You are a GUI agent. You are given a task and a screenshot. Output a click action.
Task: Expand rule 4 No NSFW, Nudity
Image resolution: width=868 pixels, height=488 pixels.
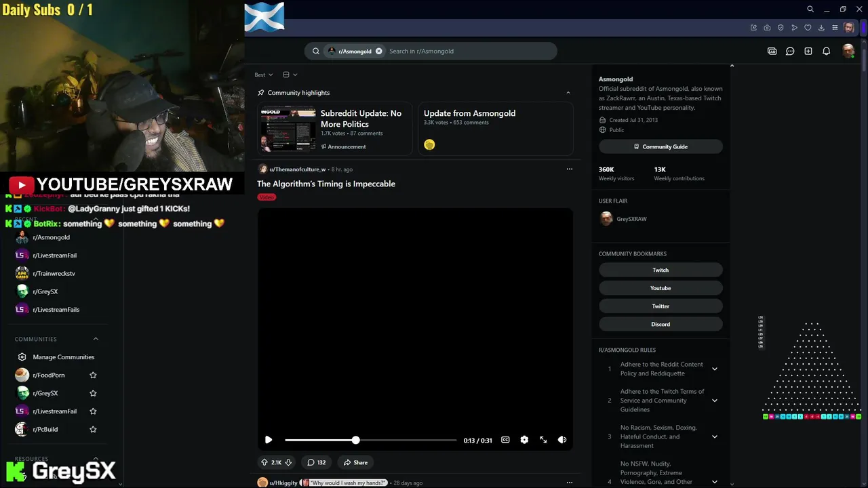714,482
